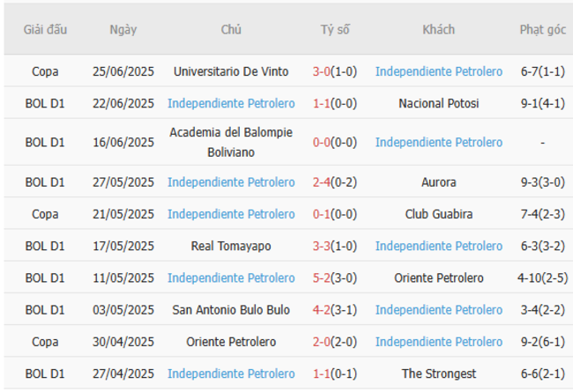Click the 3-0 score on 25/06/2025
Viewport: 573px width, 392px height.
click(x=321, y=71)
